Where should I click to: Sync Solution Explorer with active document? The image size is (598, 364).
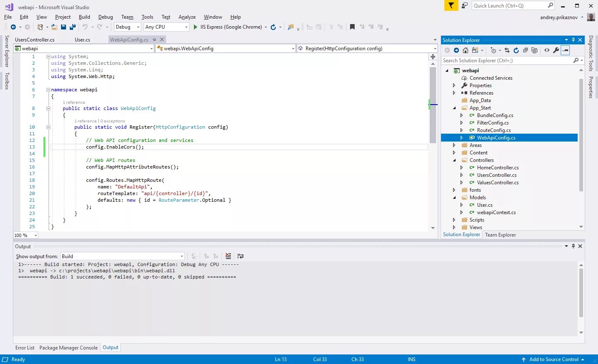[x=507, y=50]
